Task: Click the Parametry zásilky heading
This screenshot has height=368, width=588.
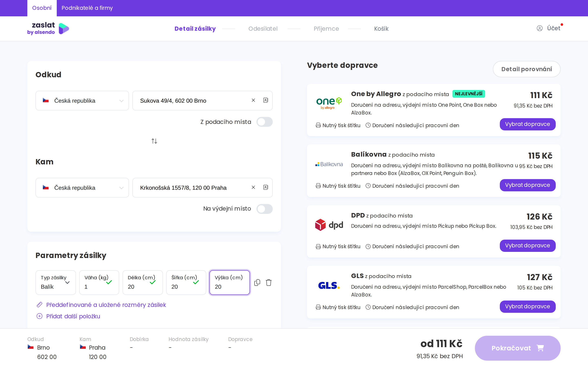Action: point(71,255)
